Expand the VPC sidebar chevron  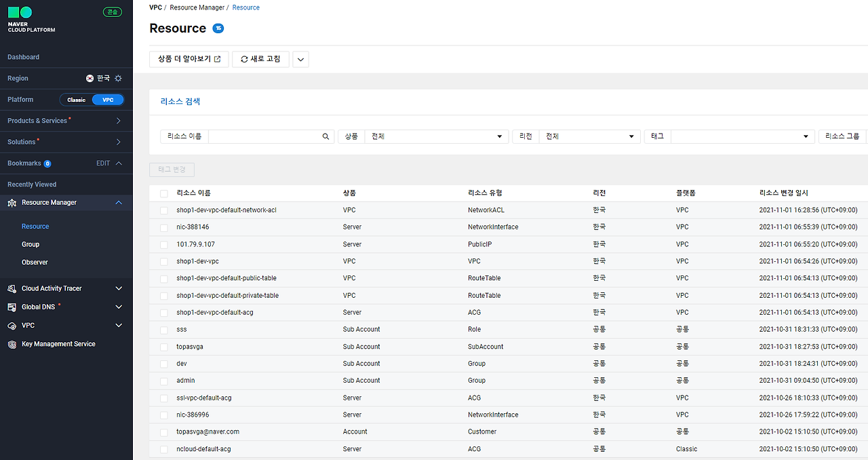[119, 326]
